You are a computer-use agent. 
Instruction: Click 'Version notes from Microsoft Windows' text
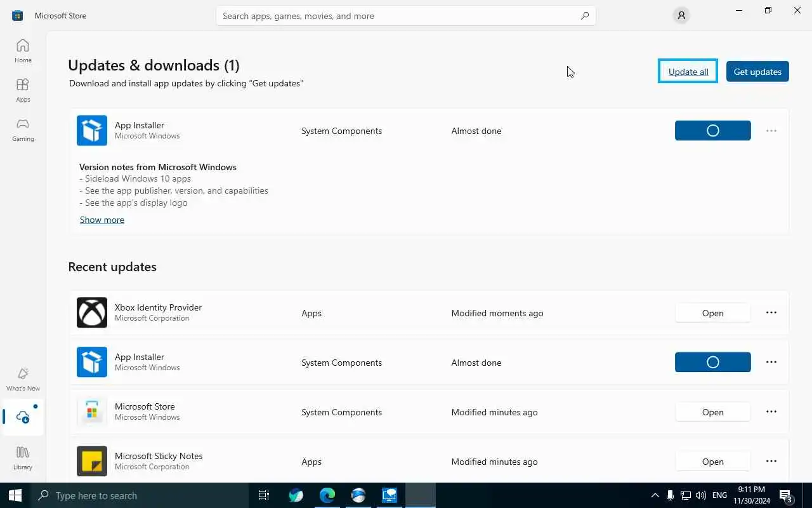tap(158, 167)
